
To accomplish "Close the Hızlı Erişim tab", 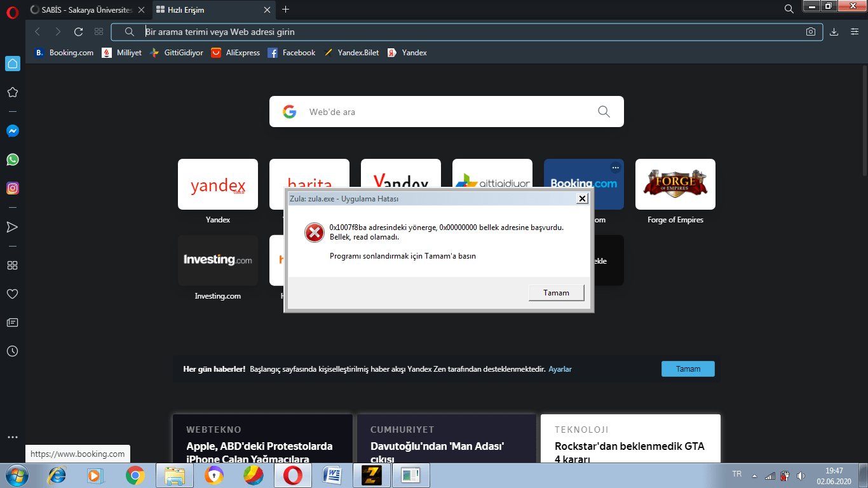I will point(268,10).
